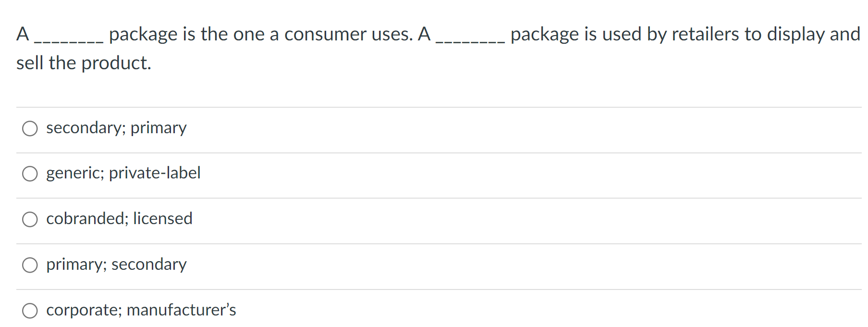Select the "cobranded; licensed" radio button
868x327 pixels.
click(30, 220)
